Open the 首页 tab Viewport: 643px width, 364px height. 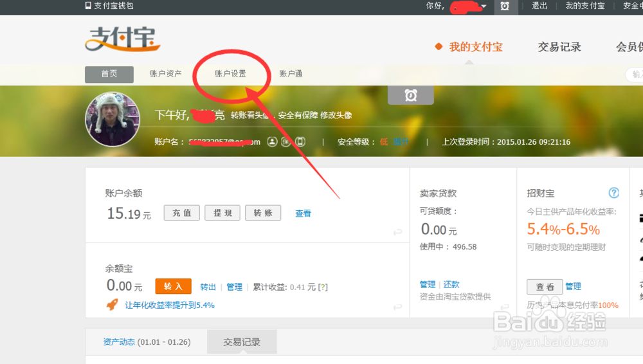pyautogui.click(x=109, y=74)
